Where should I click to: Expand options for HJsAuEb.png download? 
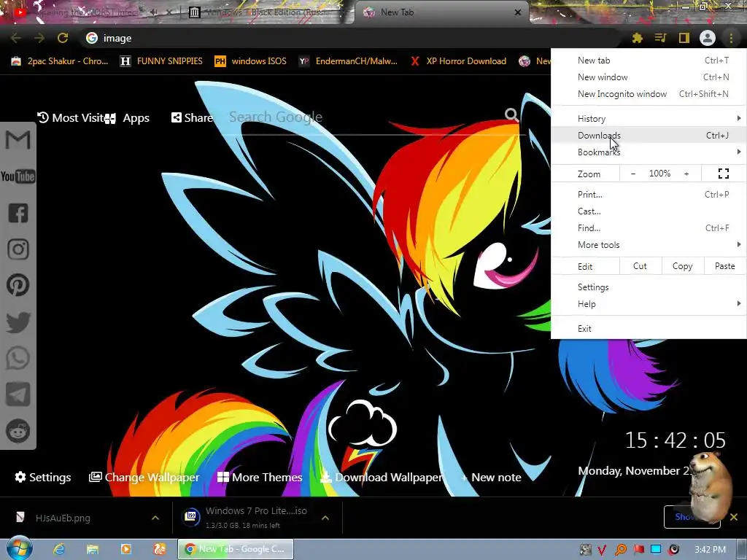(x=155, y=518)
